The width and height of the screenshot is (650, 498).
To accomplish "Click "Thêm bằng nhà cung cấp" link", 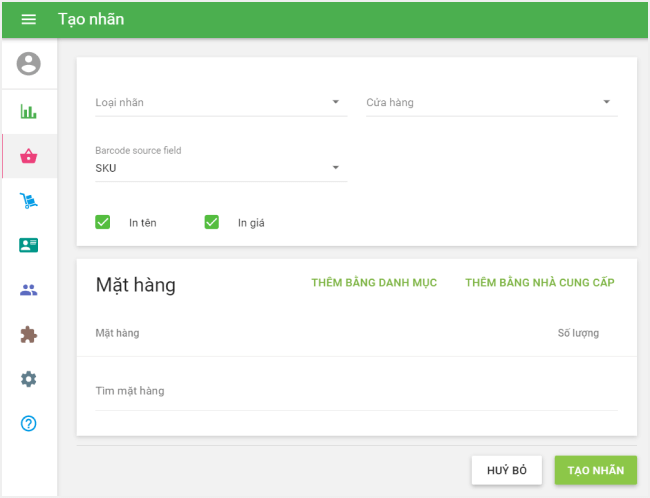I will click(x=539, y=283).
